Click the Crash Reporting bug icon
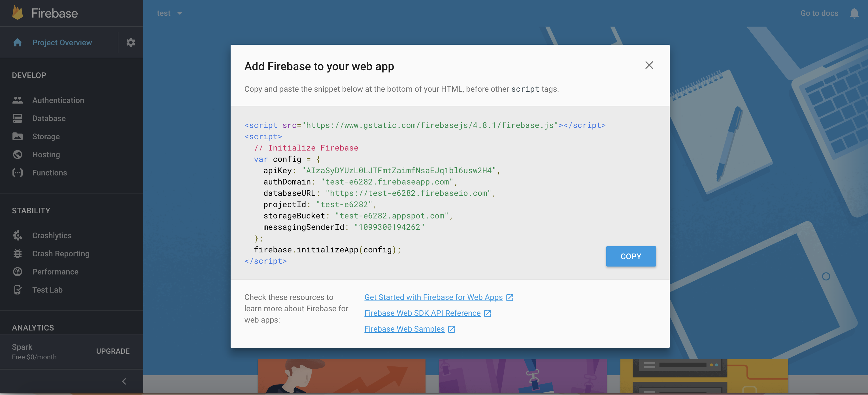This screenshot has width=868, height=395. click(18, 253)
